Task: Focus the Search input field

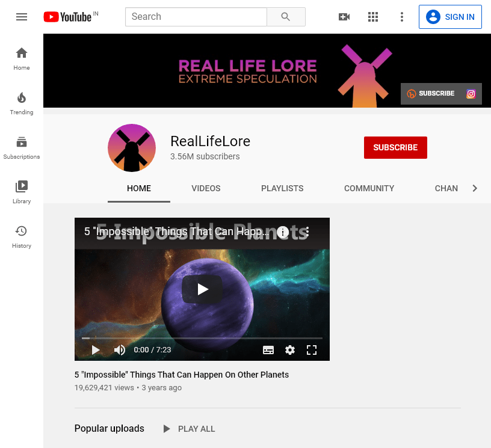Action: point(196,17)
